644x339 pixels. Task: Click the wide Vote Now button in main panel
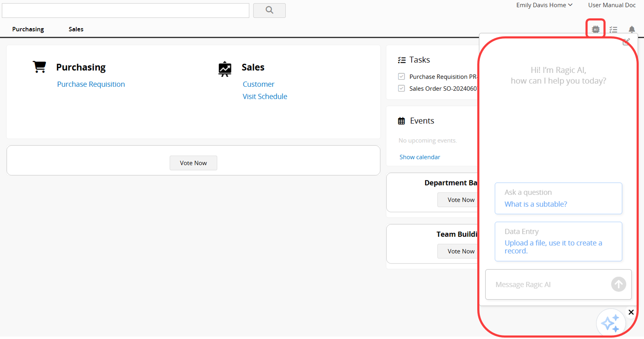click(193, 163)
